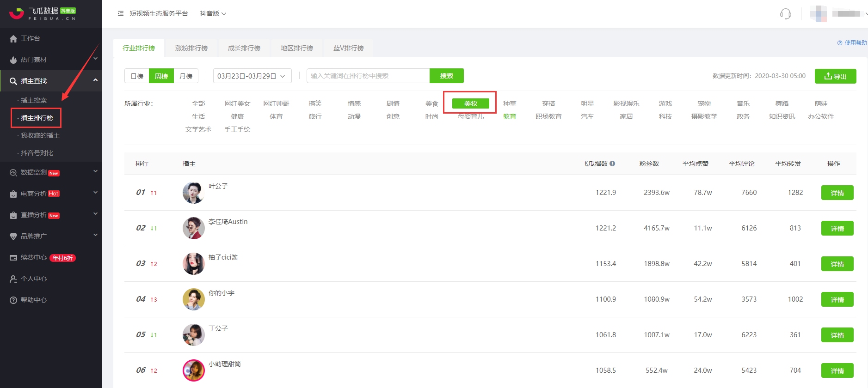868x388 pixels.
Task: Click the 粉丝数 column header
Action: (649, 164)
